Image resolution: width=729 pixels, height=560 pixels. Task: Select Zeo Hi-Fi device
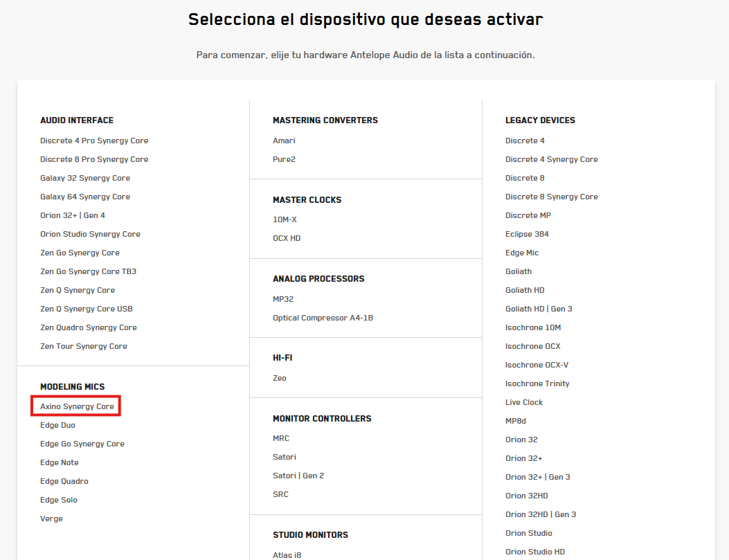[280, 378]
